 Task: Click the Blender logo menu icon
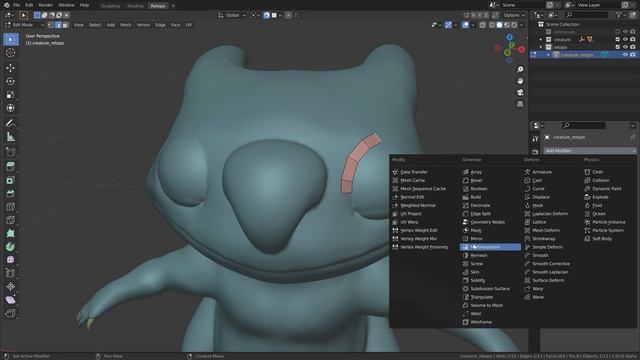coord(6,5)
